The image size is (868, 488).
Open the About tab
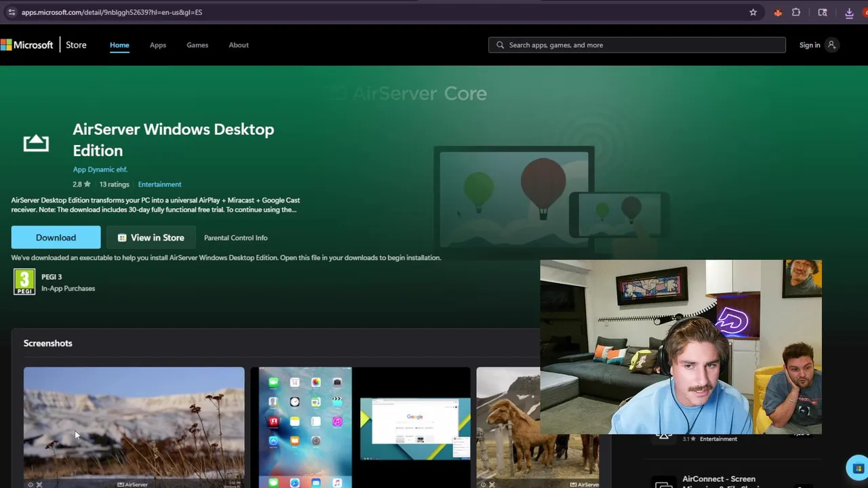[x=239, y=45]
